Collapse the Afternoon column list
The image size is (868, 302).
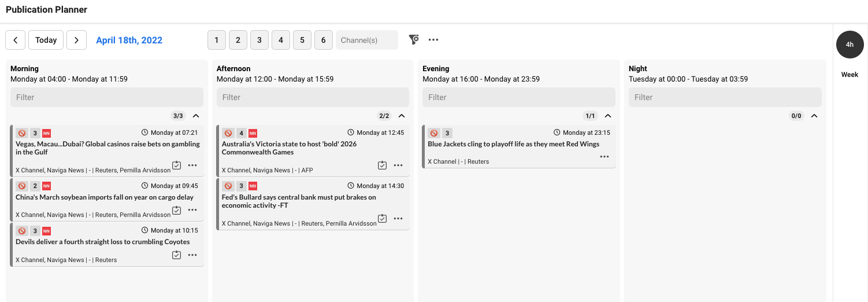(x=402, y=116)
